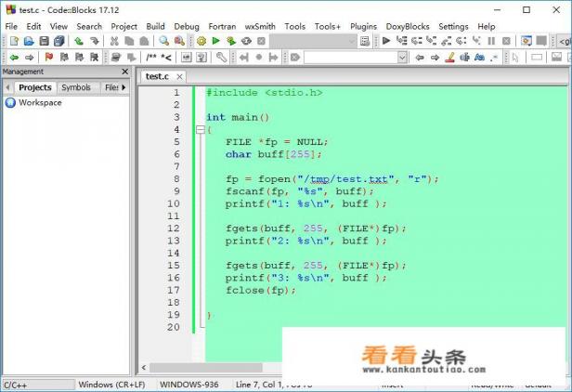Click the Rebuild icon
Image resolution: width=572 pixels, height=392 pixels.
click(x=246, y=41)
